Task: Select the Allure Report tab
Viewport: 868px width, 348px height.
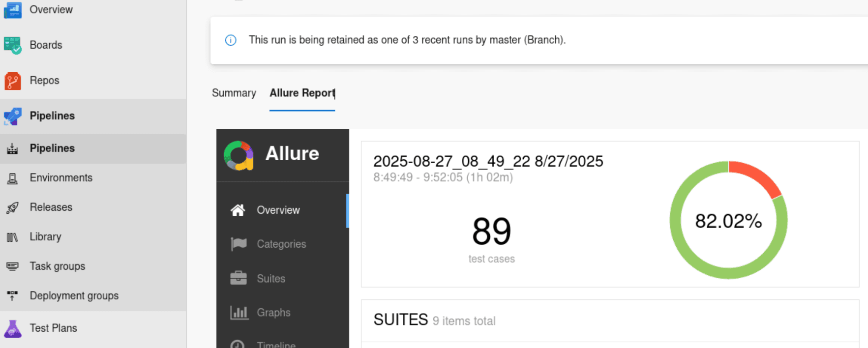Action: (x=302, y=93)
